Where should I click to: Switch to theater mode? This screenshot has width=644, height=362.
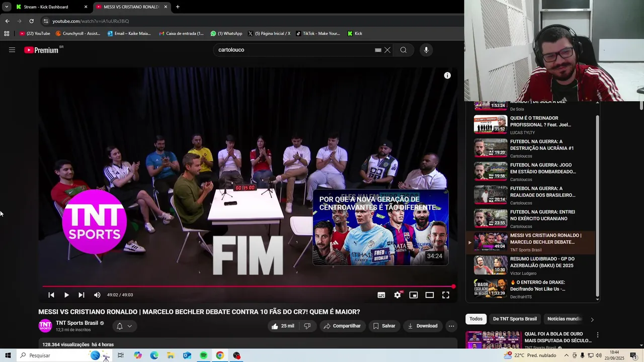pos(430,295)
